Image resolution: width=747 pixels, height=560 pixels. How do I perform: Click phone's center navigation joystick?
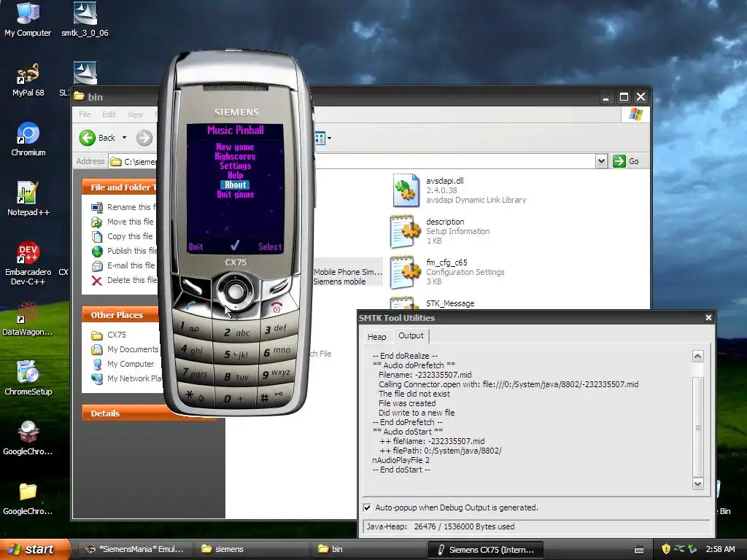tap(236, 290)
